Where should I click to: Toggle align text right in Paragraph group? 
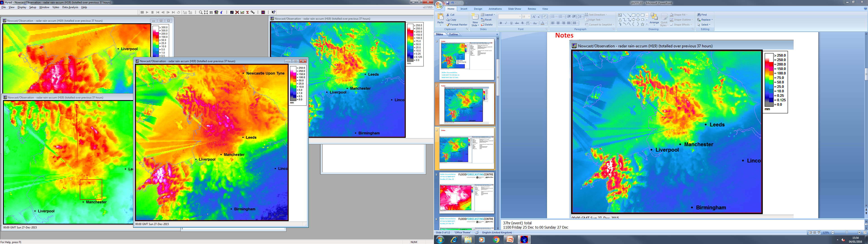(x=563, y=23)
